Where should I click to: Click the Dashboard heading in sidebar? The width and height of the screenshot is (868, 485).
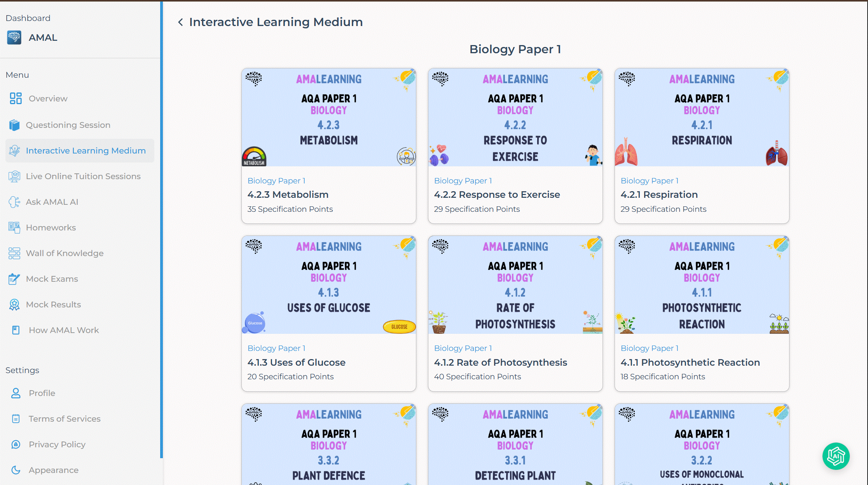click(28, 18)
